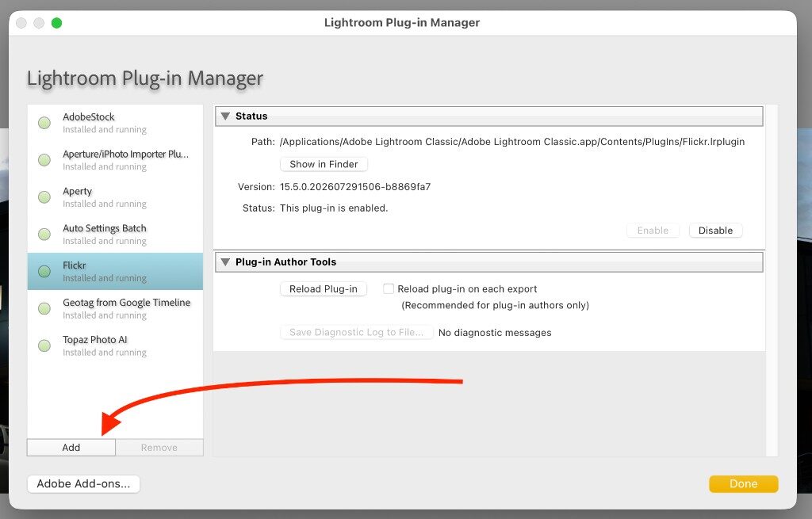Enable Reload plug-in on each export

[x=389, y=288]
